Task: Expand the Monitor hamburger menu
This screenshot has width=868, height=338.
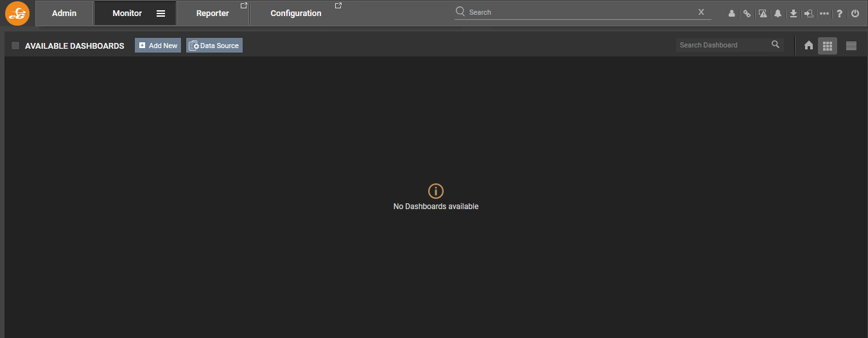Action: (x=161, y=13)
